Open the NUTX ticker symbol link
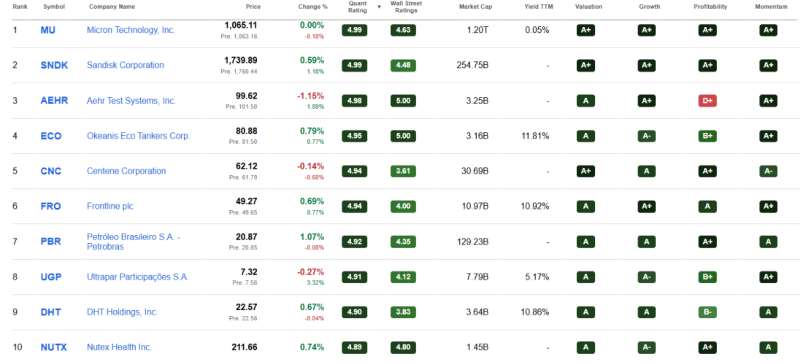The height and width of the screenshot is (364, 800). click(54, 347)
